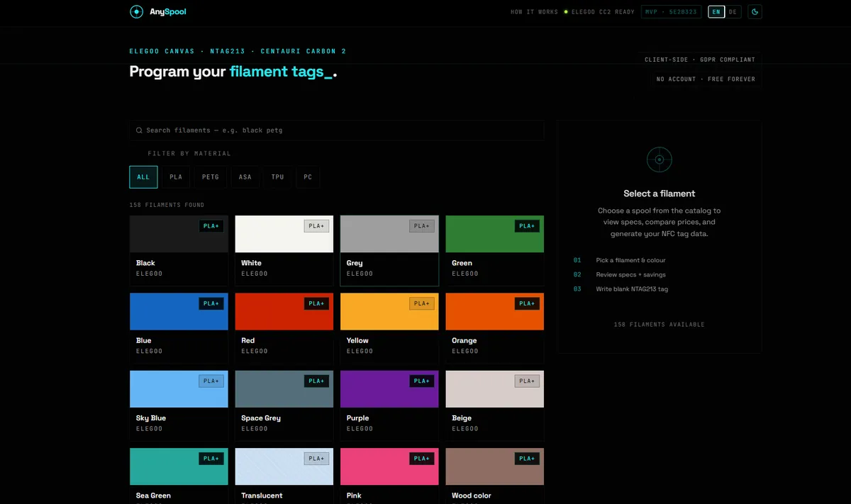This screenshot has width=851, height=504.
Task: Click the search magnifier icon
Action: [139, 130]
